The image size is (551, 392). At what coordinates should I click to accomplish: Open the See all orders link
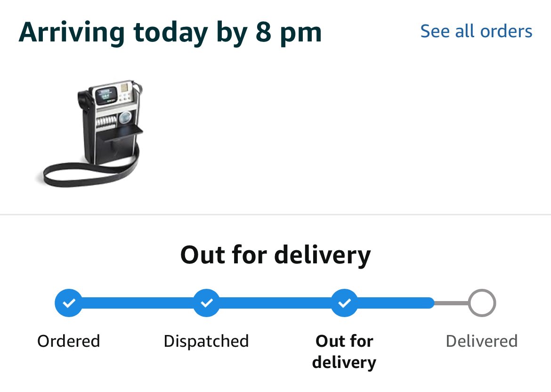pyautogui.click(x=476, y=31)
